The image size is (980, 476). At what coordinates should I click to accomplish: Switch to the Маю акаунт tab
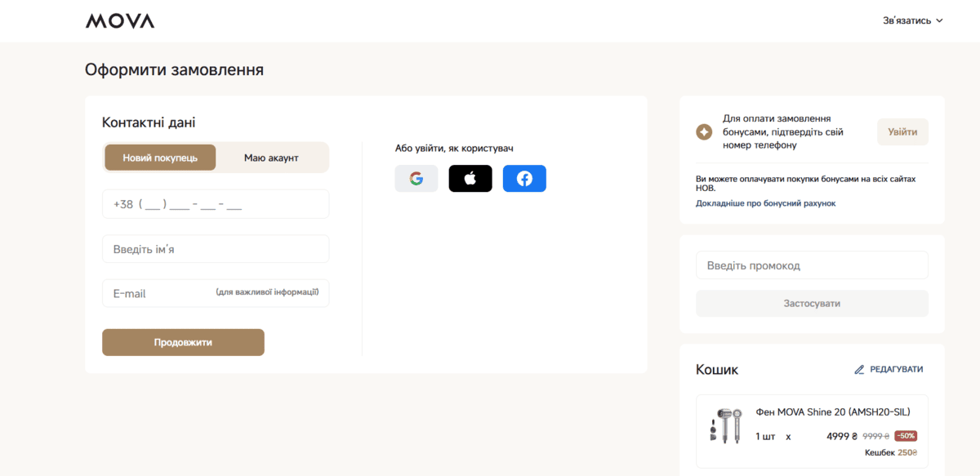pyautogui.click(x=271, y=158)
